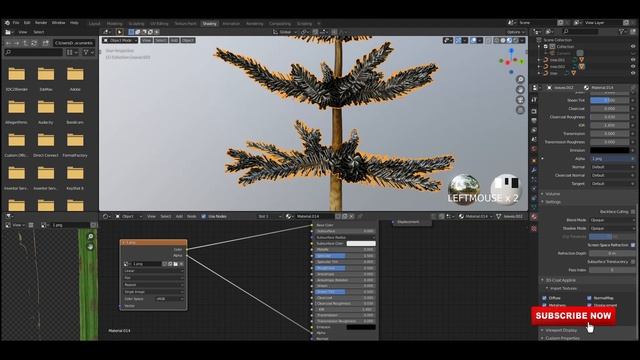Click viewport Object menu button
640x360 pixels.
coord(188,40)
